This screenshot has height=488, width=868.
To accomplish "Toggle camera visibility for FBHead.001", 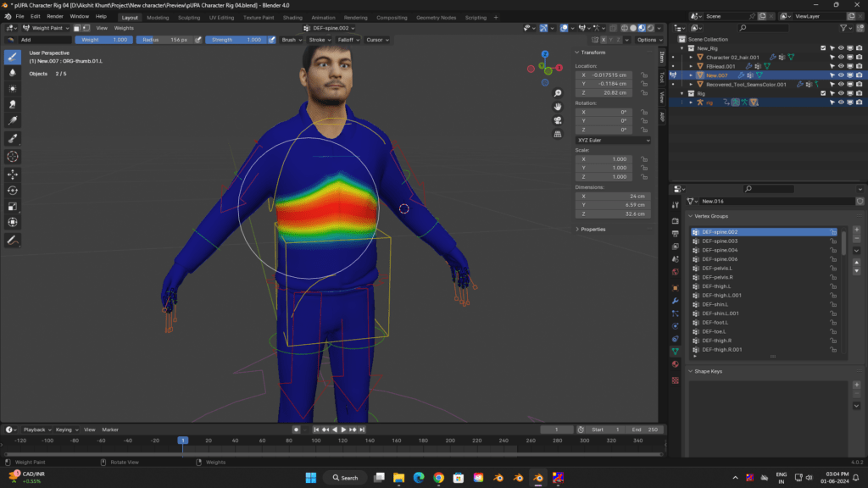I will coord(859,66).
